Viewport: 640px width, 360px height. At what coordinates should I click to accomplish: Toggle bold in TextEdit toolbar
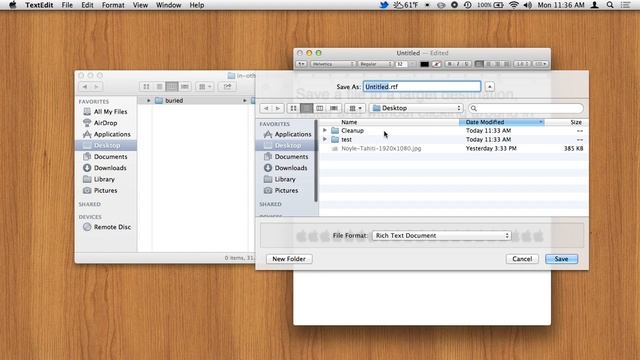pyautogui.click(x=449, y=64)
